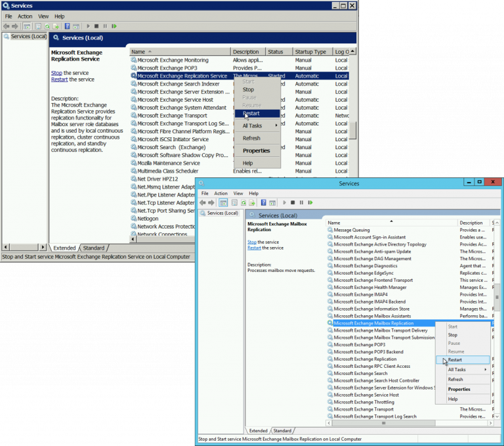Click Start Service play icon in back window toolbar

pyautogui.click(x=88, y=26)
